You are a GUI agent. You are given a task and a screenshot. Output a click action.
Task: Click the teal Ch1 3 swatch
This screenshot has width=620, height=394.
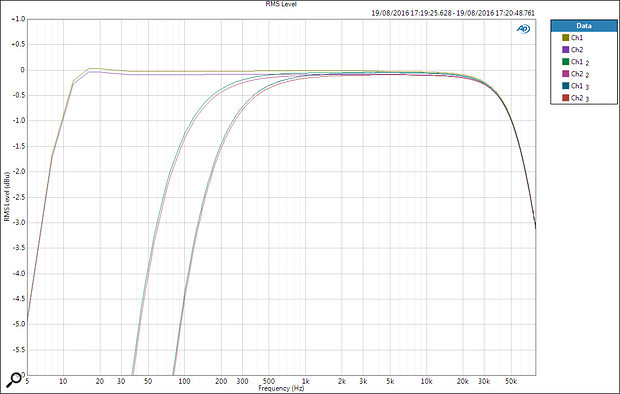point(565,86)
